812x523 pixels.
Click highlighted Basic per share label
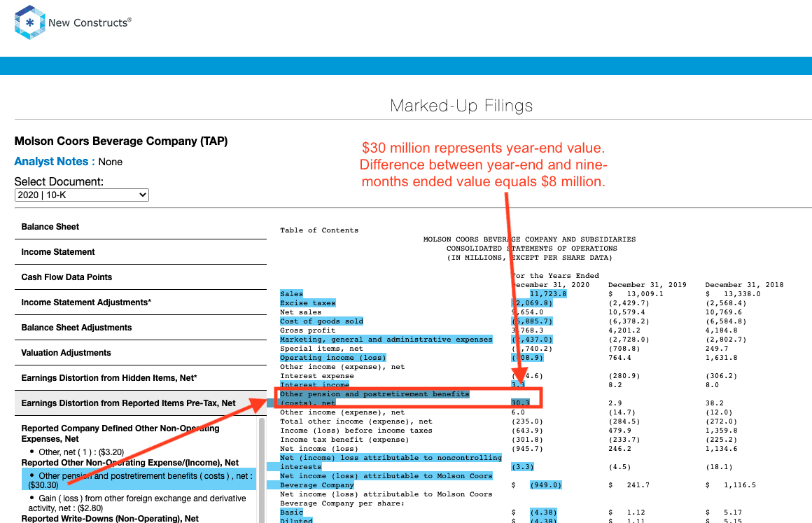pos(292,512)
